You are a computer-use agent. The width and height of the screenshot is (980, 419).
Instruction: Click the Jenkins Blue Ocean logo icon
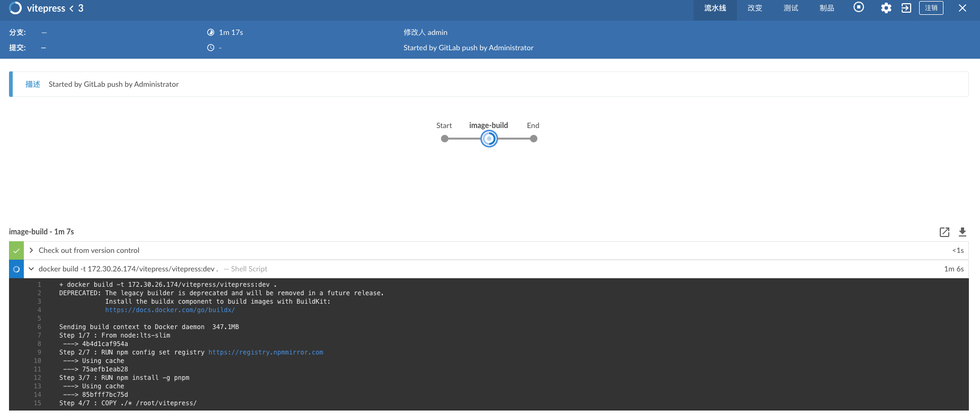click(15, 8)
